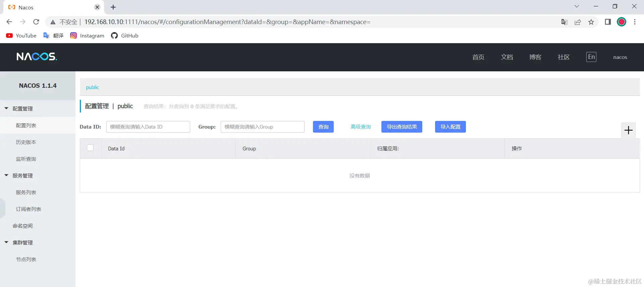Viewport: 644px width, 287px height.
Task: Close the Nacos browser tab
Action: (97, 7)
